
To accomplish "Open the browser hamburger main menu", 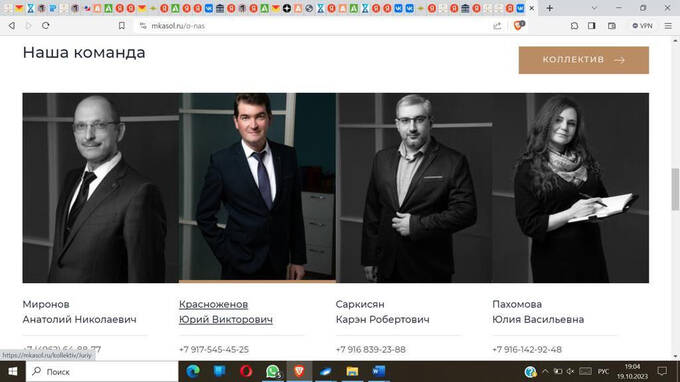I will (x=668, y=26).
